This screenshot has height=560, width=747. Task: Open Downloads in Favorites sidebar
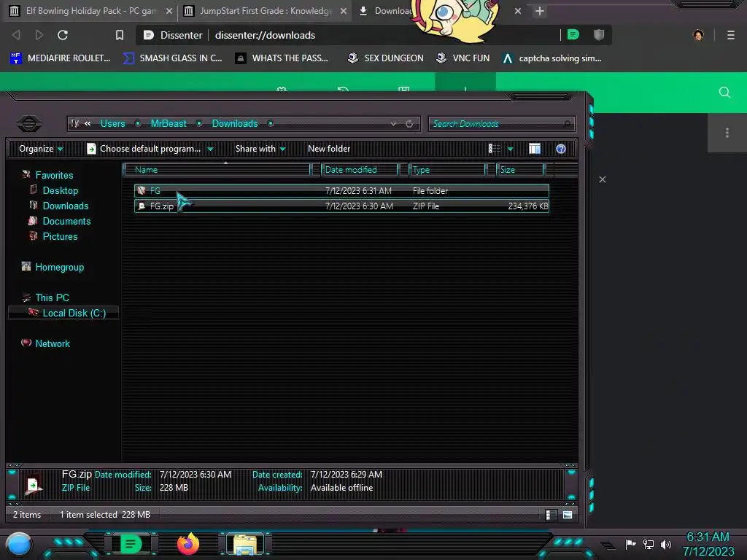(65, 206)
